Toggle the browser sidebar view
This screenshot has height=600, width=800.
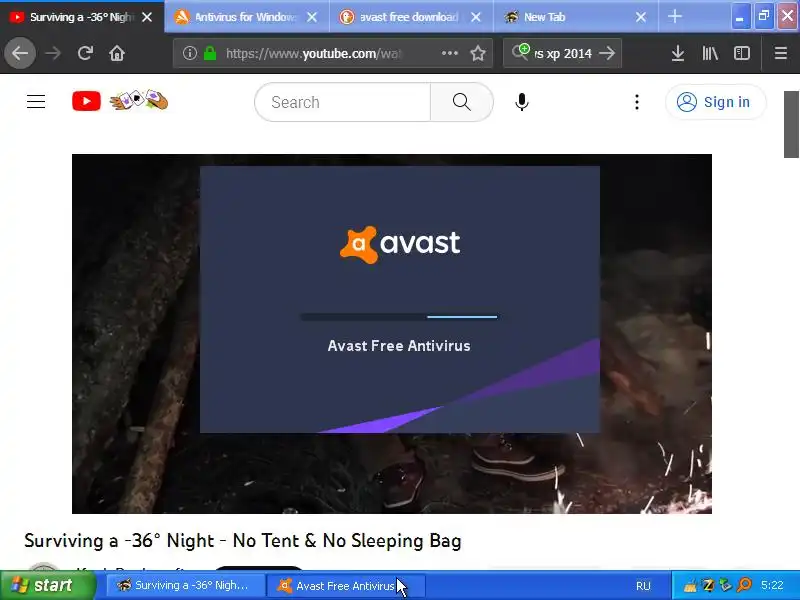pos(742,53)
